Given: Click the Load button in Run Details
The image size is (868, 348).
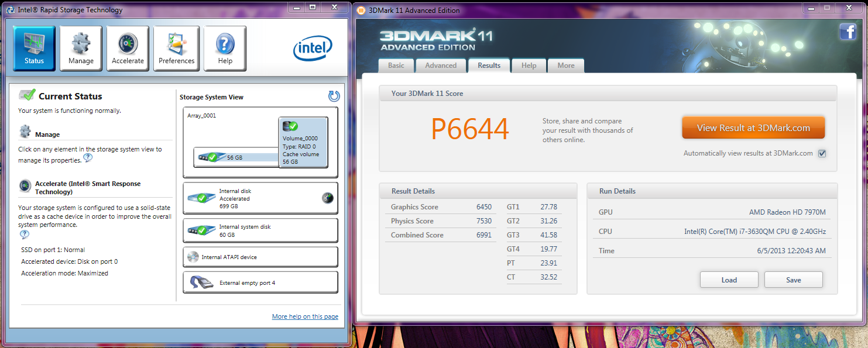Looking at the screenshot, I should pyautogui.click(x=729, y=280).
